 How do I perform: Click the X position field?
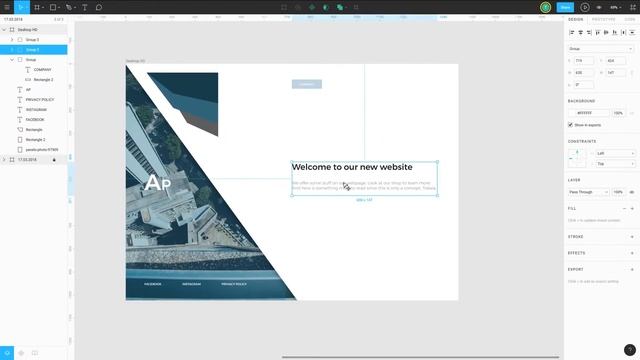[x=584, y=61]
